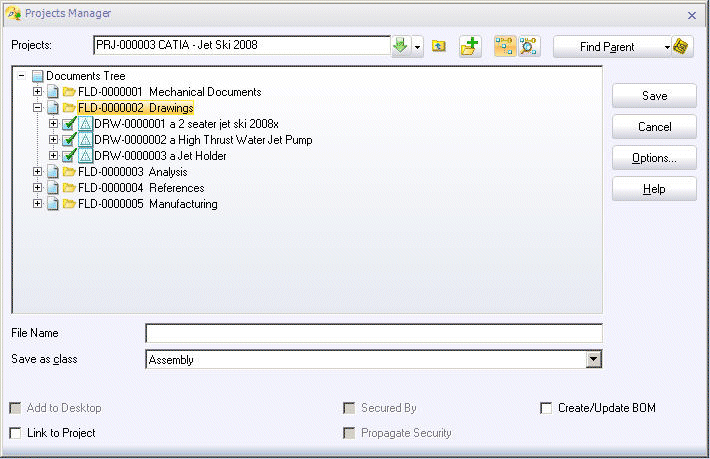Open the Save as class dropdown
710x459 pixels.
point(594,360)
